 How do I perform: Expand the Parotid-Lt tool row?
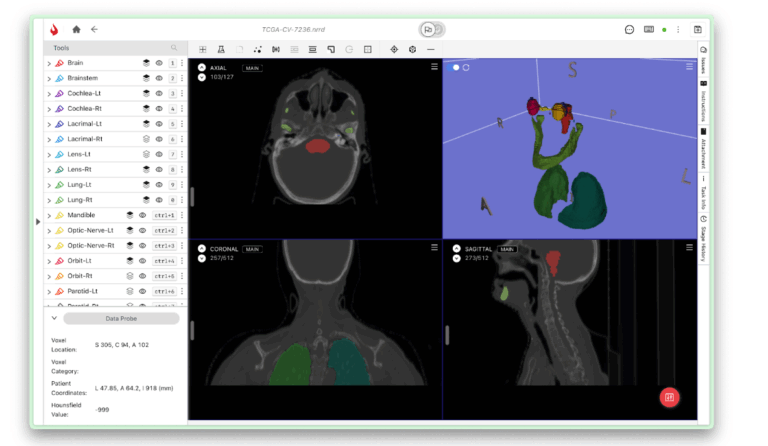click(x=49, y=292)
